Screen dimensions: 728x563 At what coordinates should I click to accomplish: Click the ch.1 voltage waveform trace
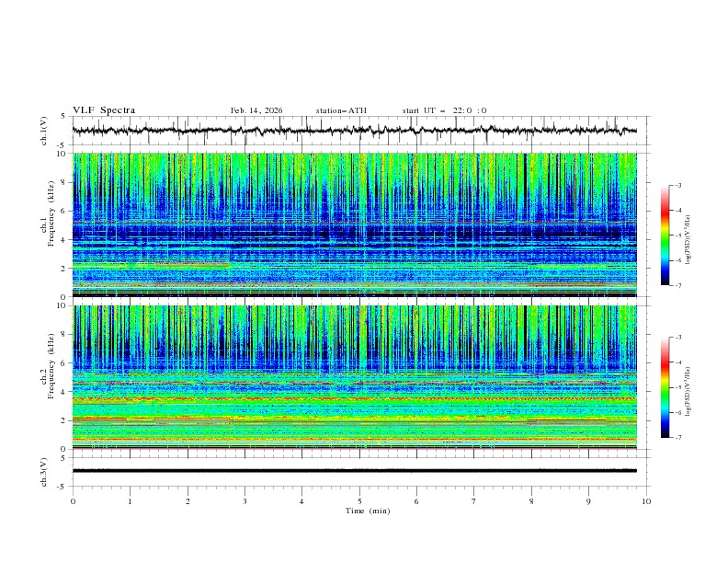point(355,131)
